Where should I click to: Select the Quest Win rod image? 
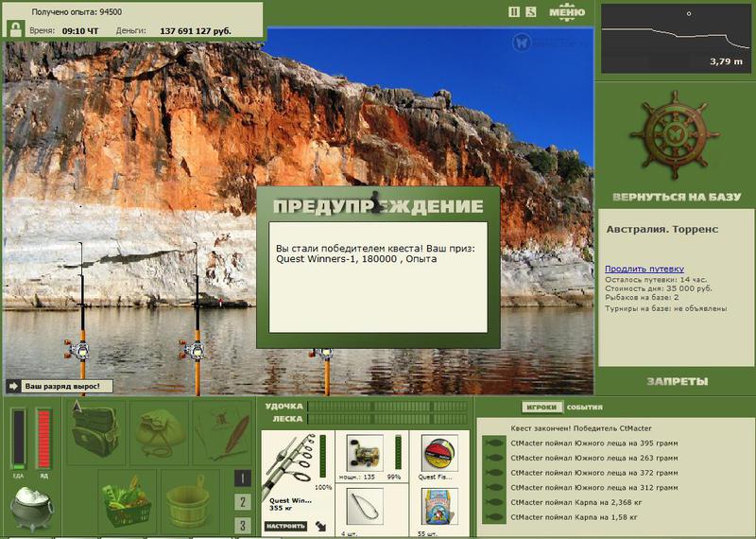289,463
